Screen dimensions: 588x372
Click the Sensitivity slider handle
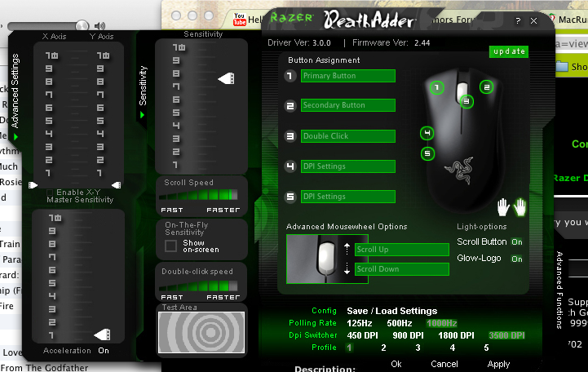pos(226,79)
